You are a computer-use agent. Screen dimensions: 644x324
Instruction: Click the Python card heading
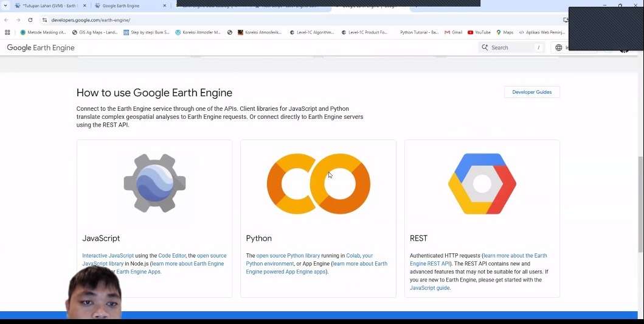click(x=258, y=239)
